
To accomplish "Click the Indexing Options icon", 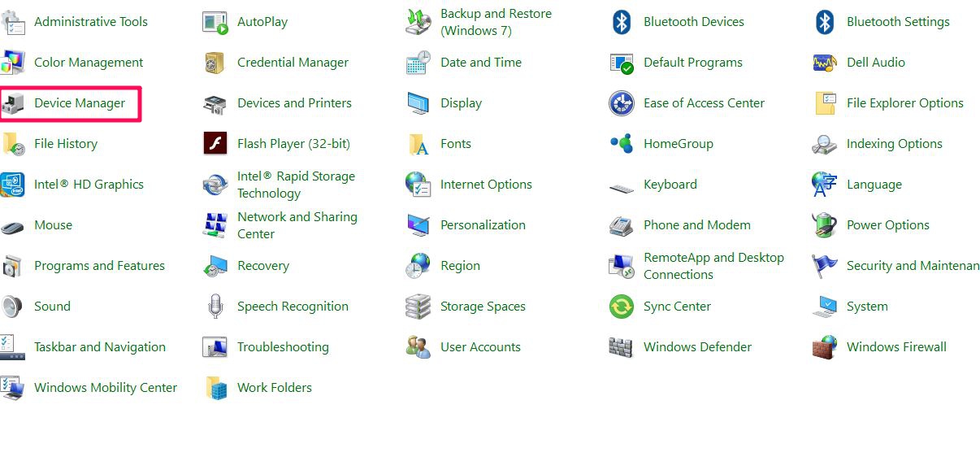I will tap(825, 144).
